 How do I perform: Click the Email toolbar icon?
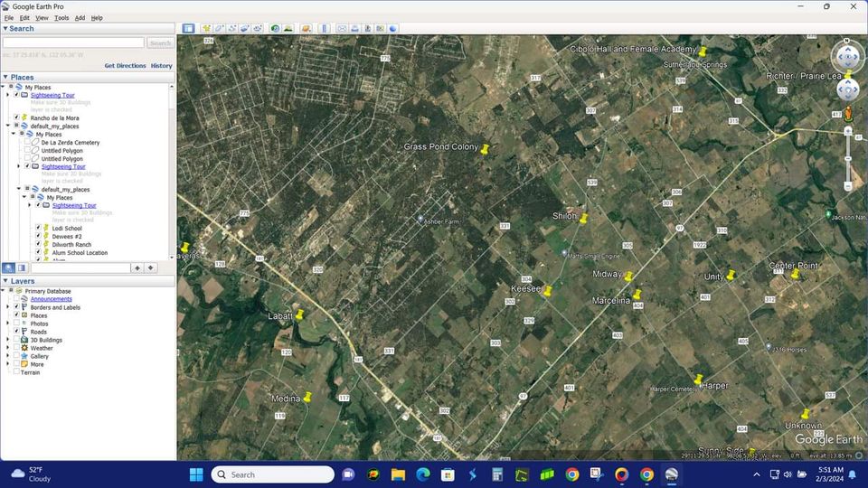pyautogui.click(x=342, y=28)
